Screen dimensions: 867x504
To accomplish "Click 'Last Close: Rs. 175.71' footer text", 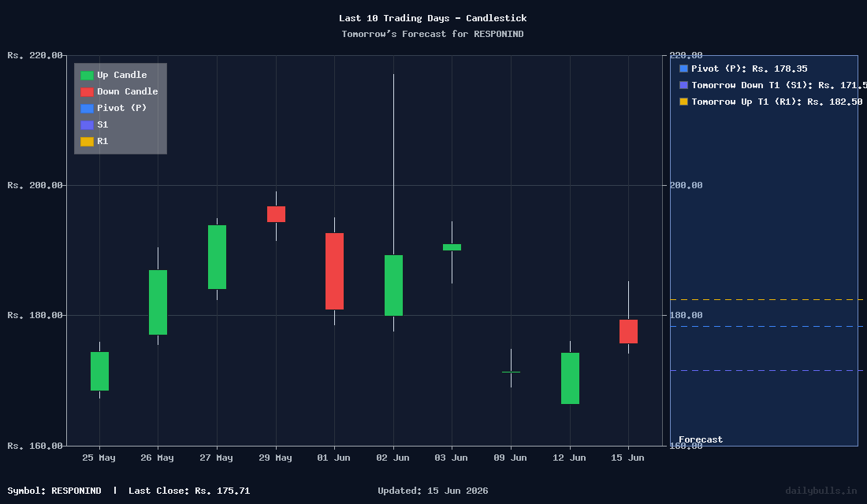I will pos(189,491).
